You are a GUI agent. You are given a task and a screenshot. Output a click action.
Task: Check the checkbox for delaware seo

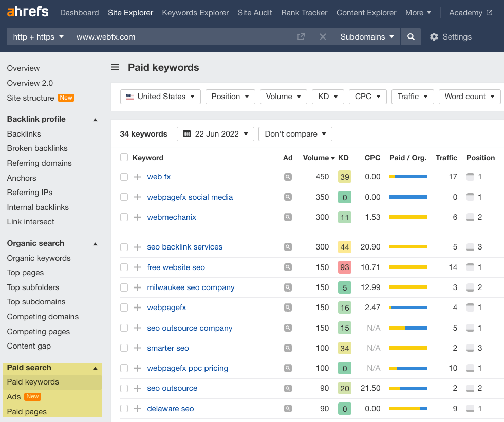point(124,408)
